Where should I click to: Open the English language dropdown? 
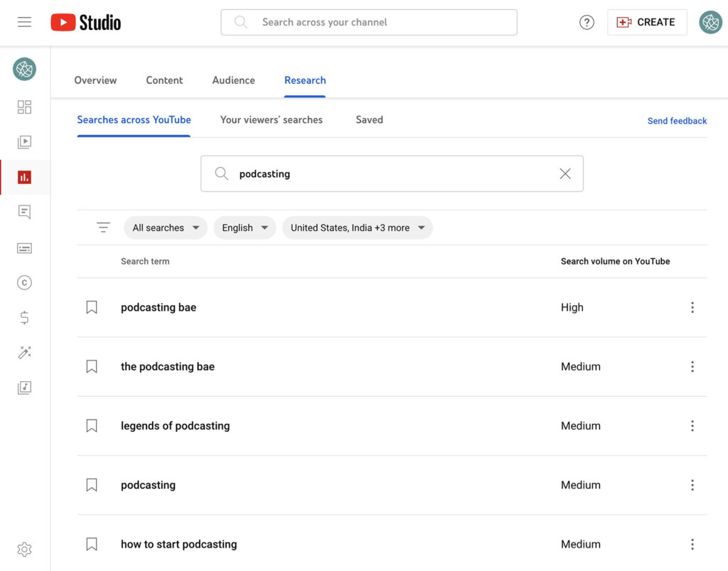tap(245, 228)
